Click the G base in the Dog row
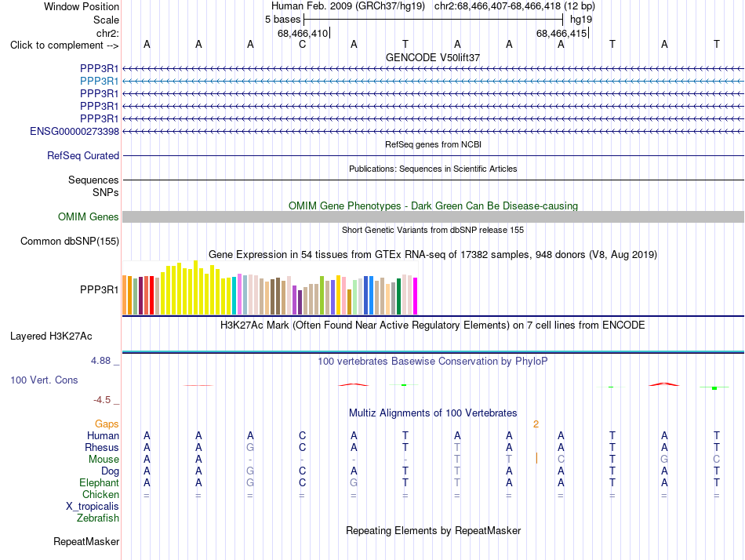 pyautogui.click(x=250, y=471)
